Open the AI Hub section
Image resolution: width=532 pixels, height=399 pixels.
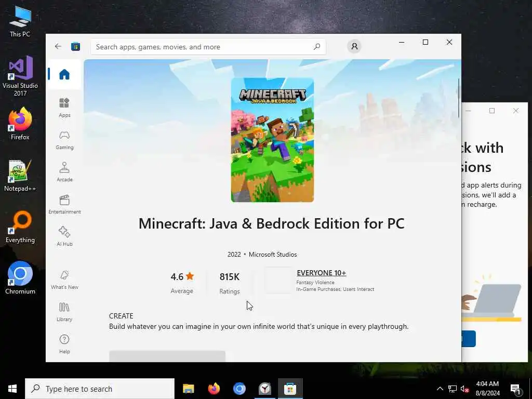click(64, 236)
